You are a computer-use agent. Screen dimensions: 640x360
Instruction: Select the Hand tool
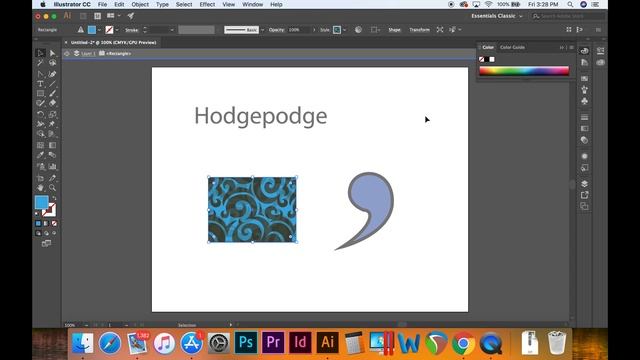pos(40,188)
